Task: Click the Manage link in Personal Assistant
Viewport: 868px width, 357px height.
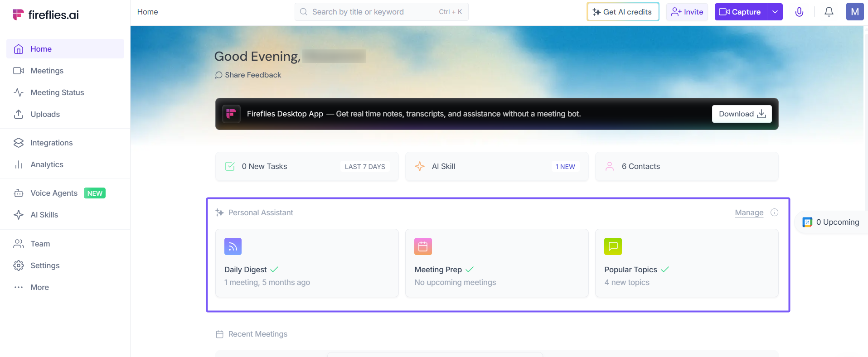Action: point(749,212)
